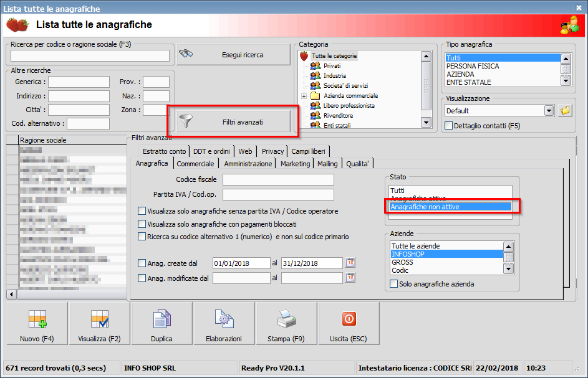Viewport: 588px width, 378px height.
Task: Click the Codice fiscale input field
Action: click(278, 179)
